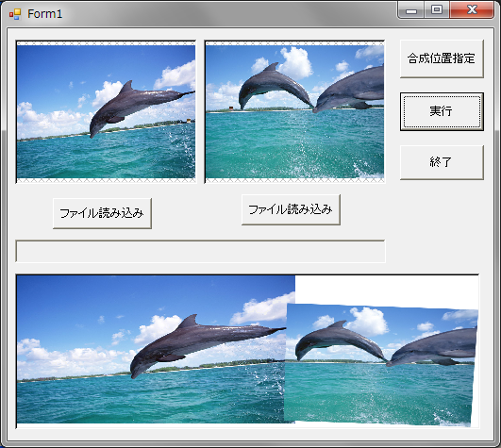Click the 実行 button

tap(442, 111)
